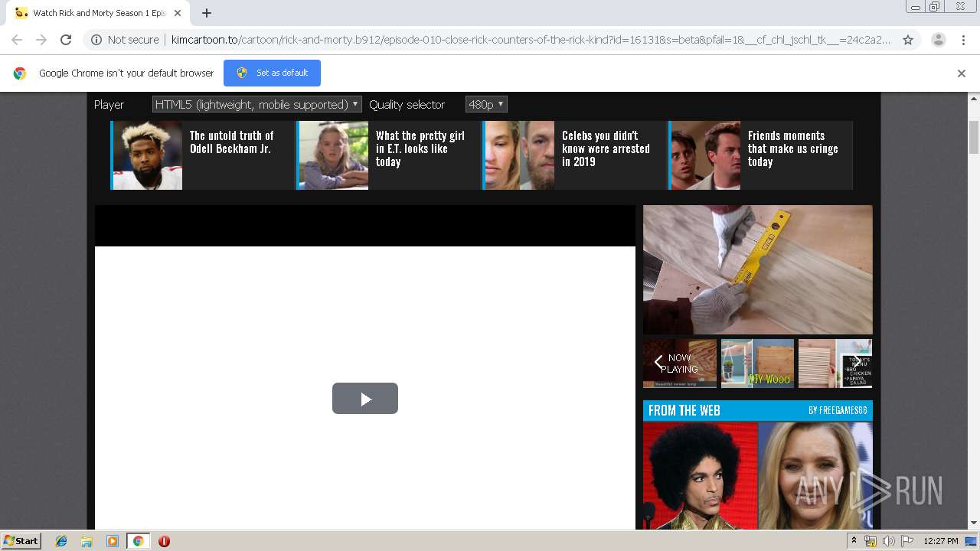980x551 pixels.
Task: Open the Opera taskbar icon
Action: [x=164, y=541]
